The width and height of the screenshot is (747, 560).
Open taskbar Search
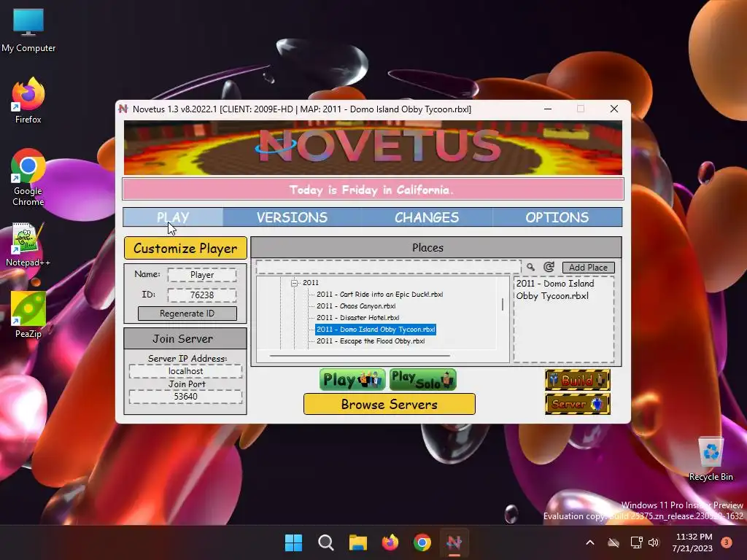pos(326,542)
